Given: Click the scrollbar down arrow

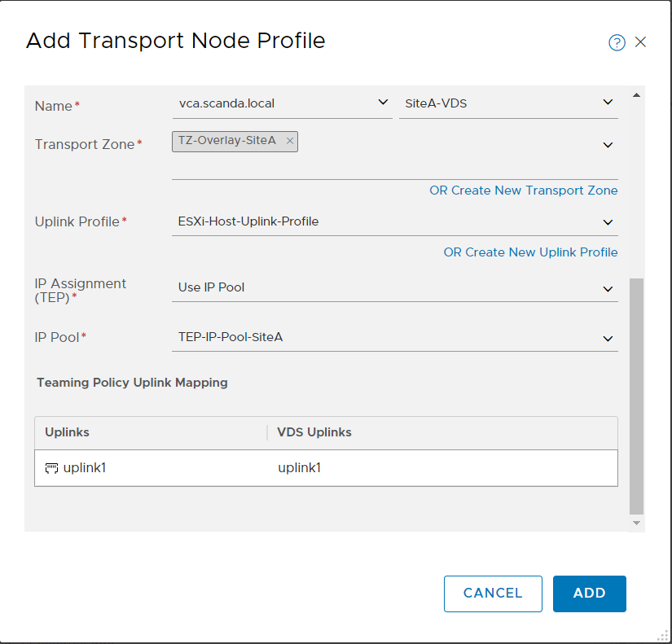Looking at the screenshot, I should pyautogui.click(x=636, y=523).
